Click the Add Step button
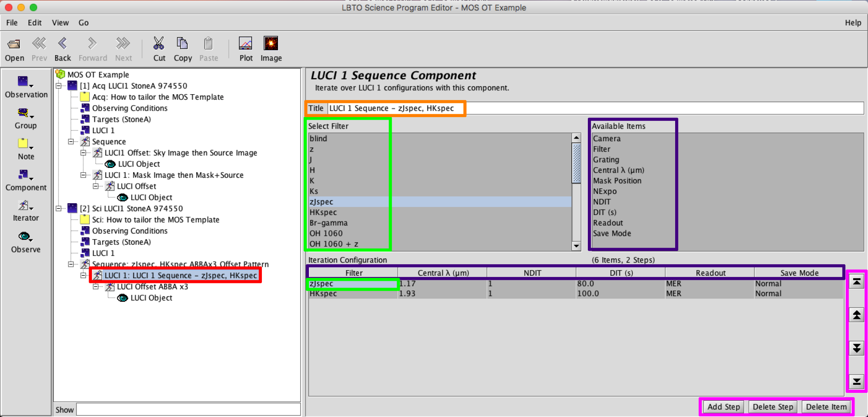Screen dimensions: 868x417 [x=723, y=407]
